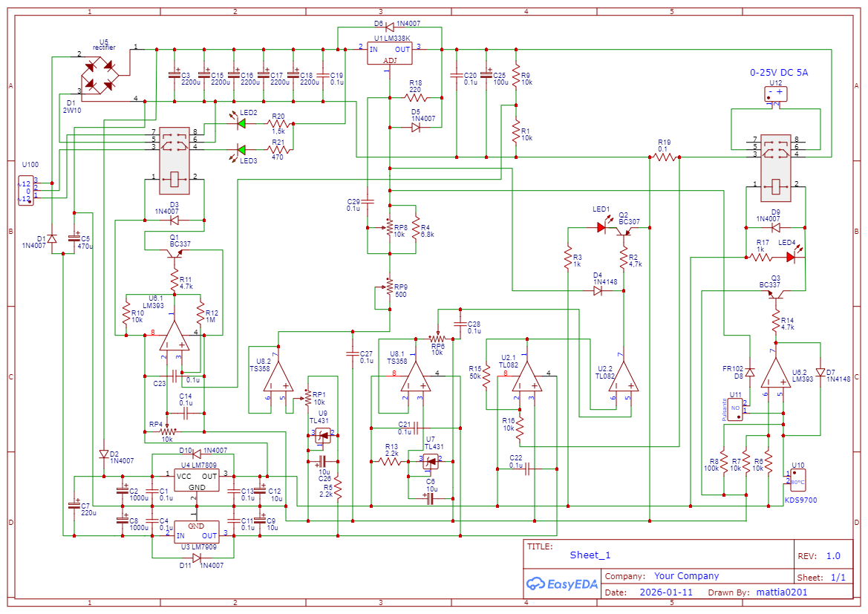Viewport: 868px width, 614px height.
Task: Click the U1 LM338K regulator block
Action: (x=390, y=54)
